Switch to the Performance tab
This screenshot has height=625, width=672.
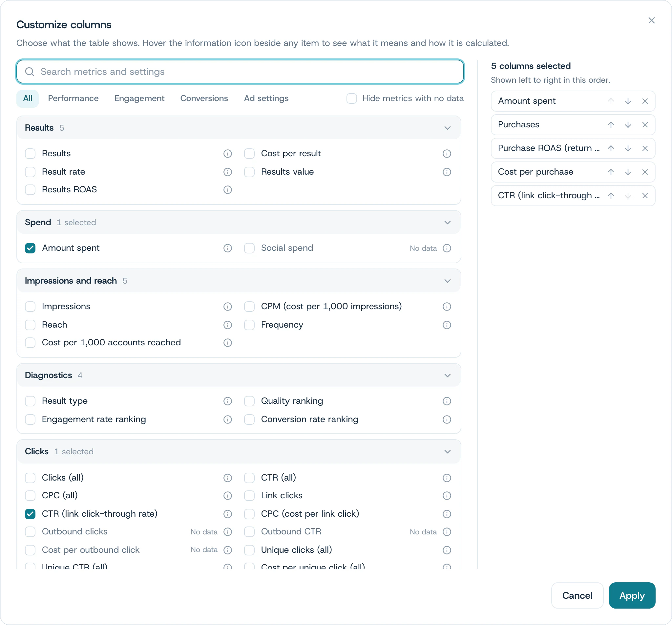[x=73, y=98]
